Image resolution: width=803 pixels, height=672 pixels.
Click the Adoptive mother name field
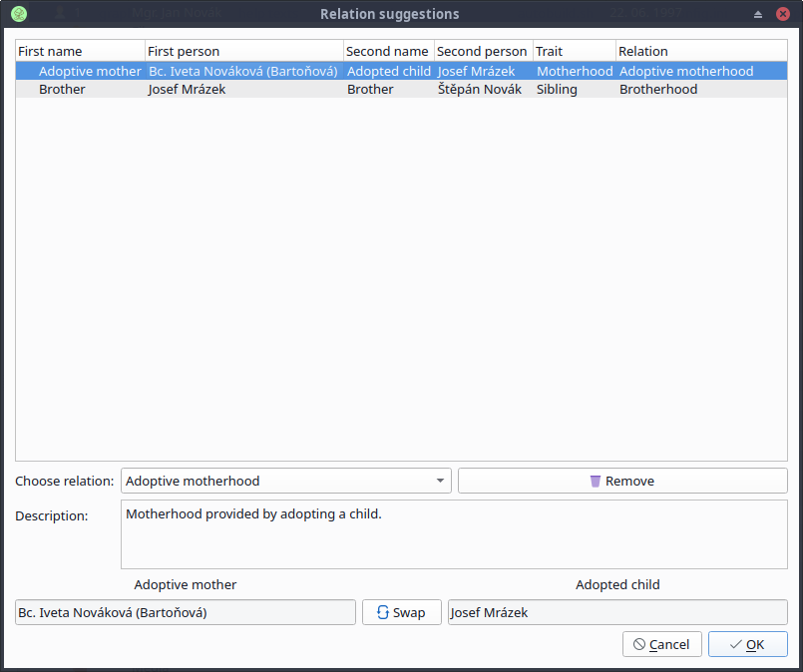[x=186, y=612]
